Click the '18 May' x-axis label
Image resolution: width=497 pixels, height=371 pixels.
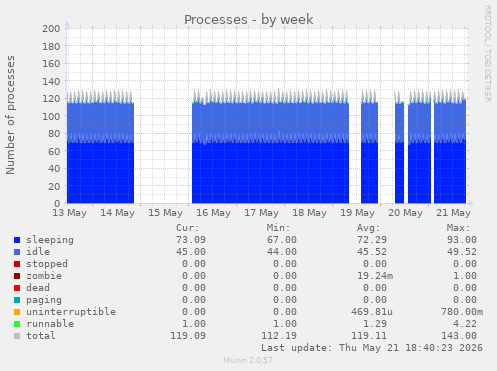tap(309, 213)
